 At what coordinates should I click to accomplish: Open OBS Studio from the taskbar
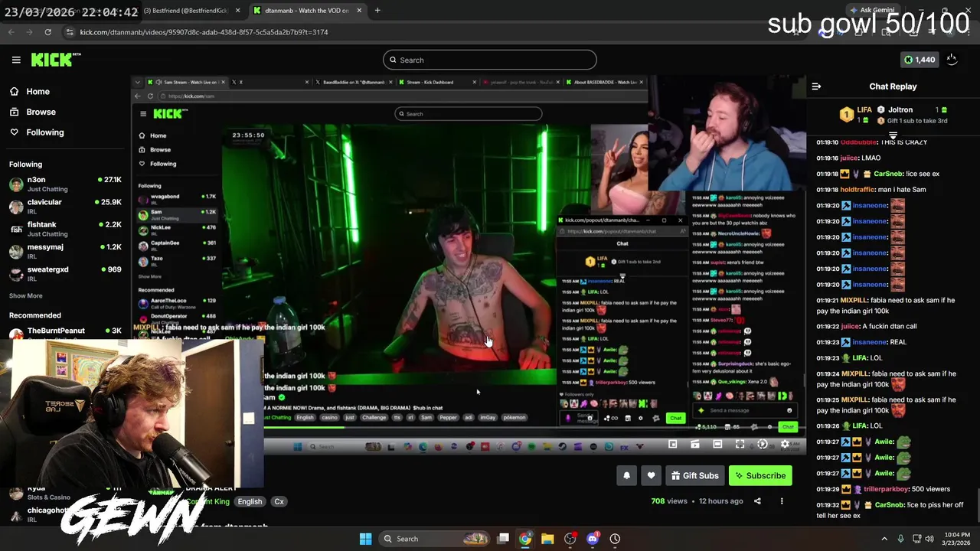(x=570, y=539)
